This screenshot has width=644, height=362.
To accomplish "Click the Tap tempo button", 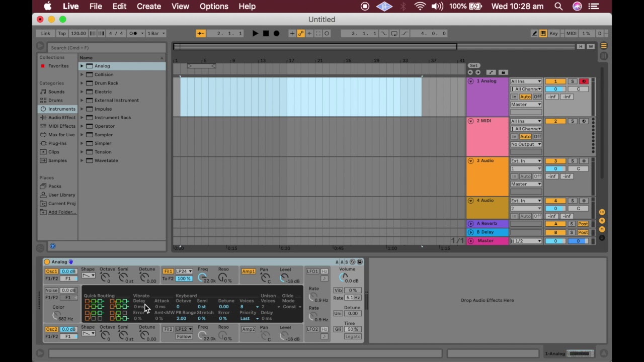I will point(62,33).
